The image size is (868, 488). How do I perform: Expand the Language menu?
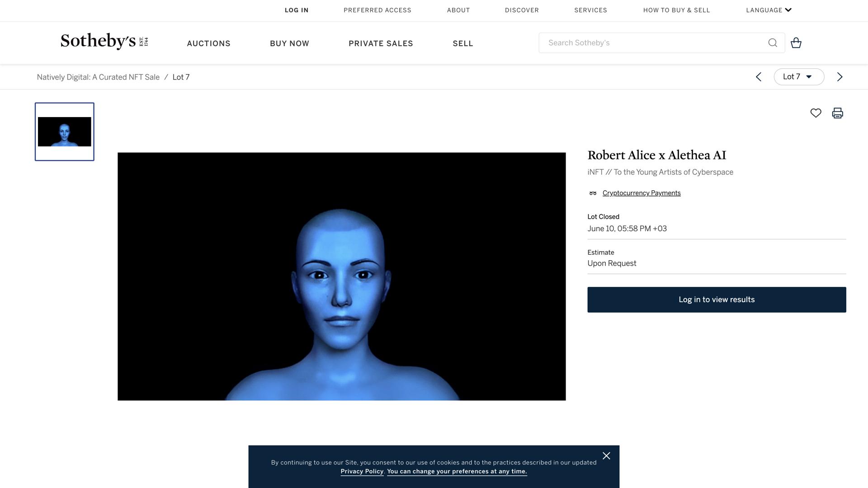769,10
